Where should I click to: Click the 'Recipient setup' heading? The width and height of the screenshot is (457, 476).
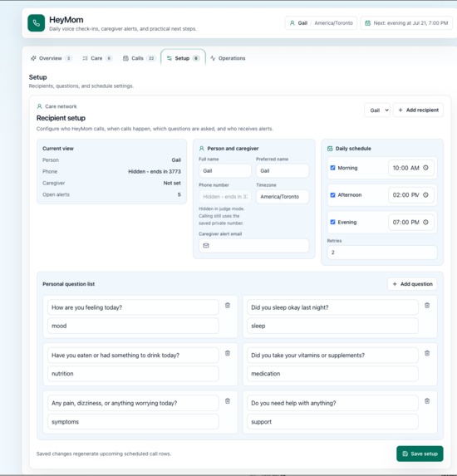[x=61, y=118]
